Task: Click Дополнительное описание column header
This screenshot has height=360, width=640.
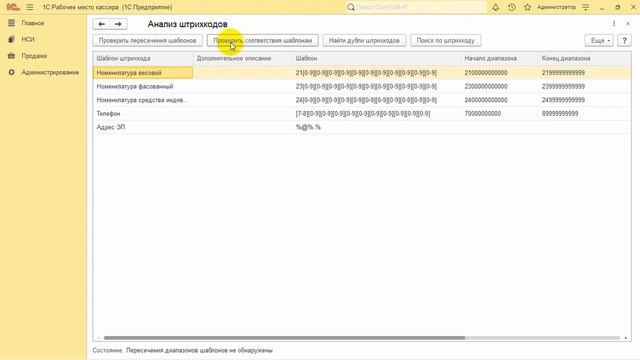Action: (243, 58)
